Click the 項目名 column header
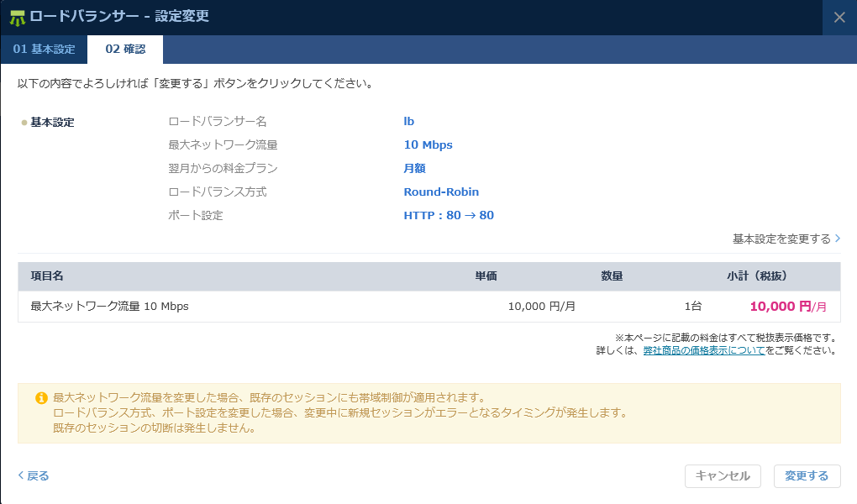Screen dimensions: 857x504 48,276
